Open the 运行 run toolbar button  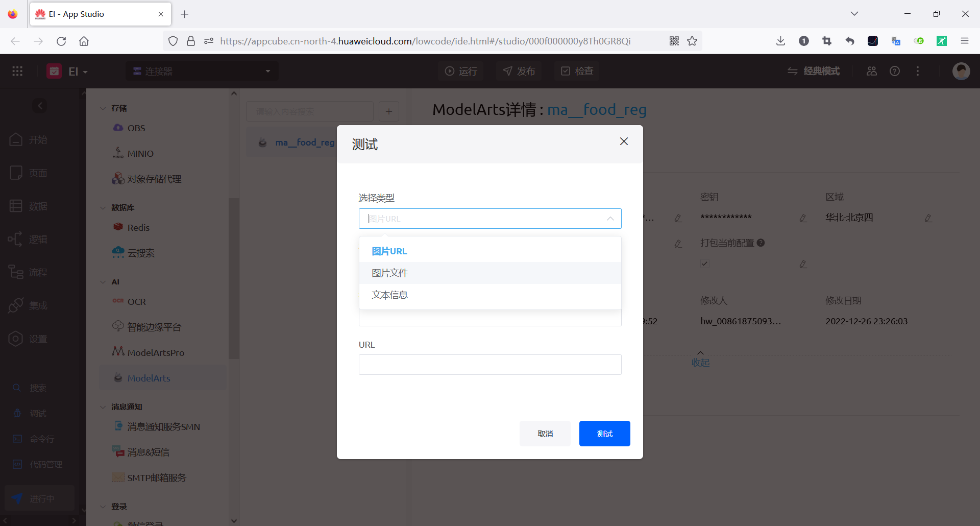tap(461, 71)
